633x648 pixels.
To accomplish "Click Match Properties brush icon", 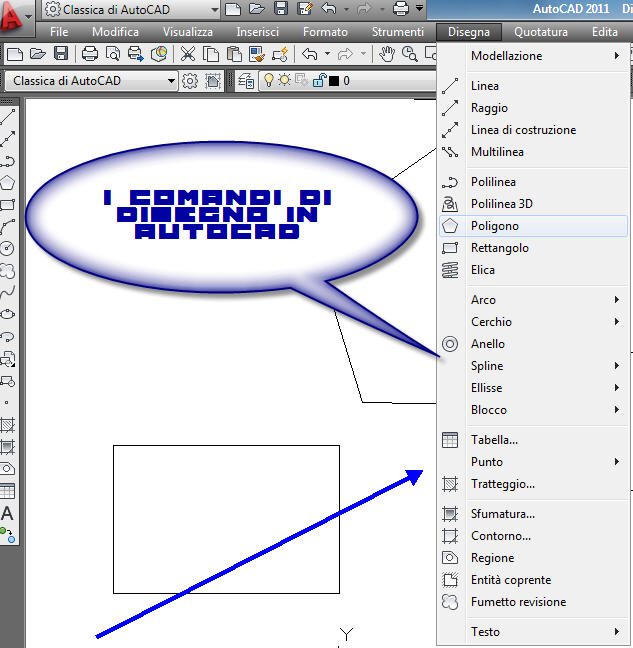I will (257, 54).
